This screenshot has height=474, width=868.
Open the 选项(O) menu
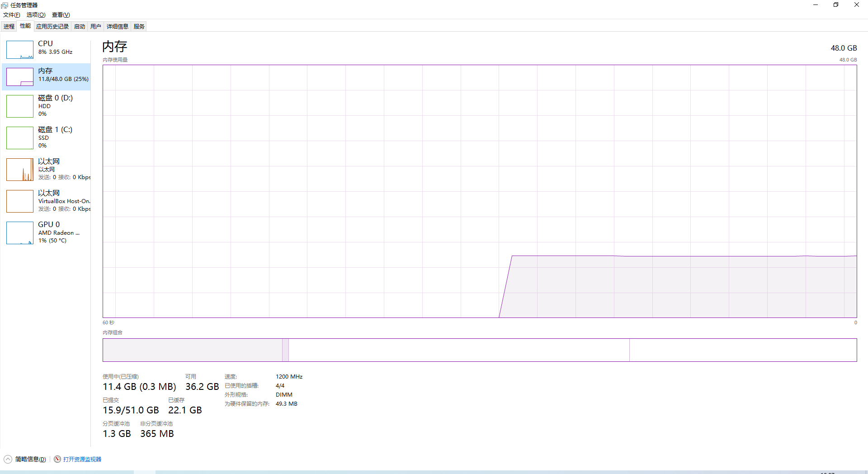[36, 15]
